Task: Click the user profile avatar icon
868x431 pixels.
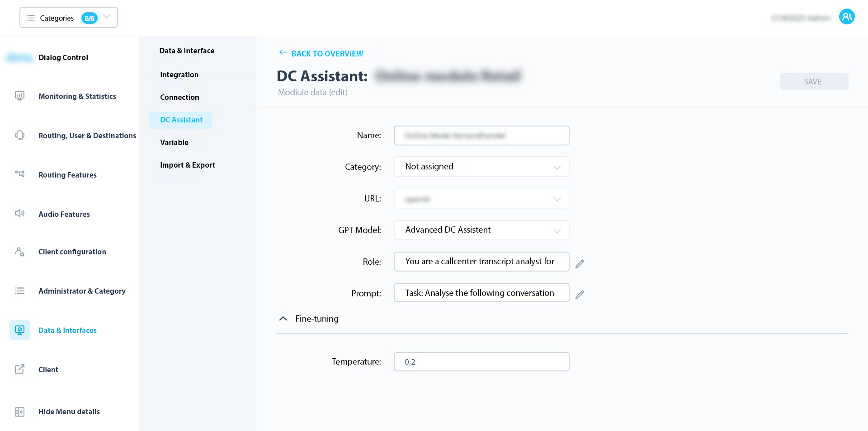Action: [x=846, y=17]
